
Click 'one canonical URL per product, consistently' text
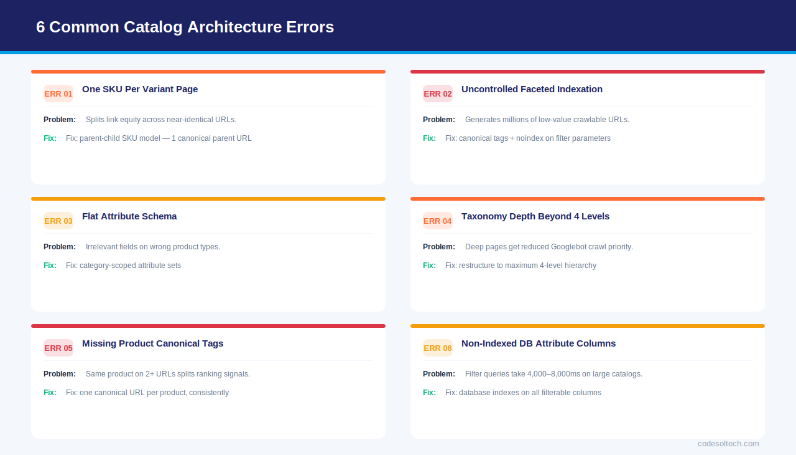click(x=147, y=393)
